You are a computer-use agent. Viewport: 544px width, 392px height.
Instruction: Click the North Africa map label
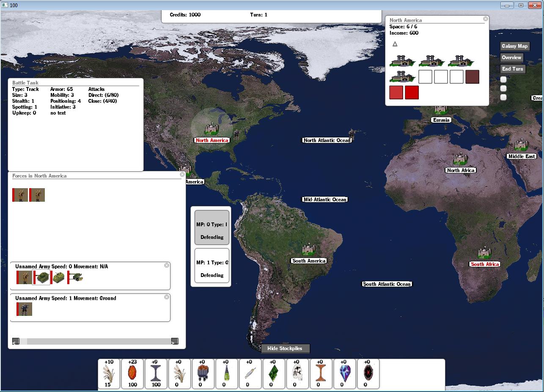pos(461,170)
